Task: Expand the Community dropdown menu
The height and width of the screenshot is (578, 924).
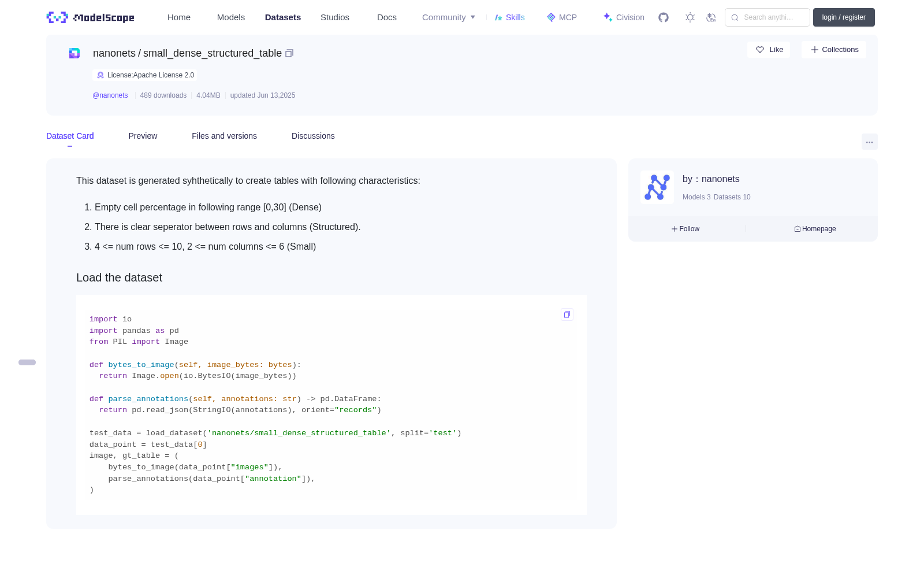Action: pos(449,17)
